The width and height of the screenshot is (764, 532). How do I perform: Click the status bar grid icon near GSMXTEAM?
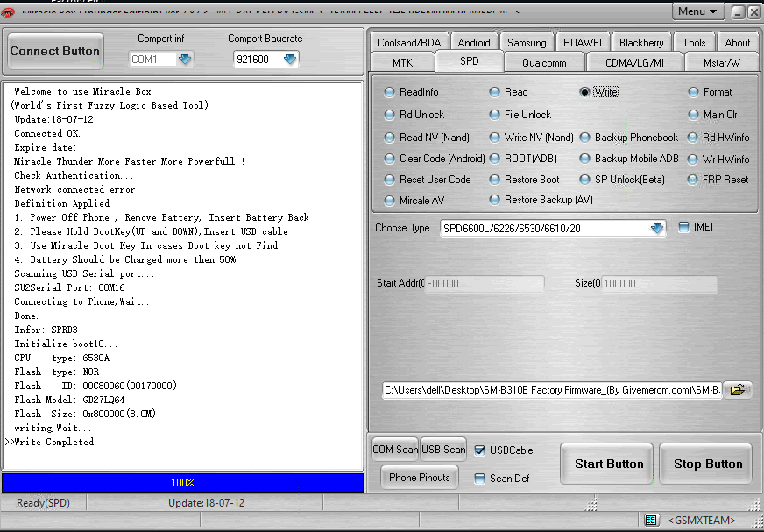tap(651, 521)
